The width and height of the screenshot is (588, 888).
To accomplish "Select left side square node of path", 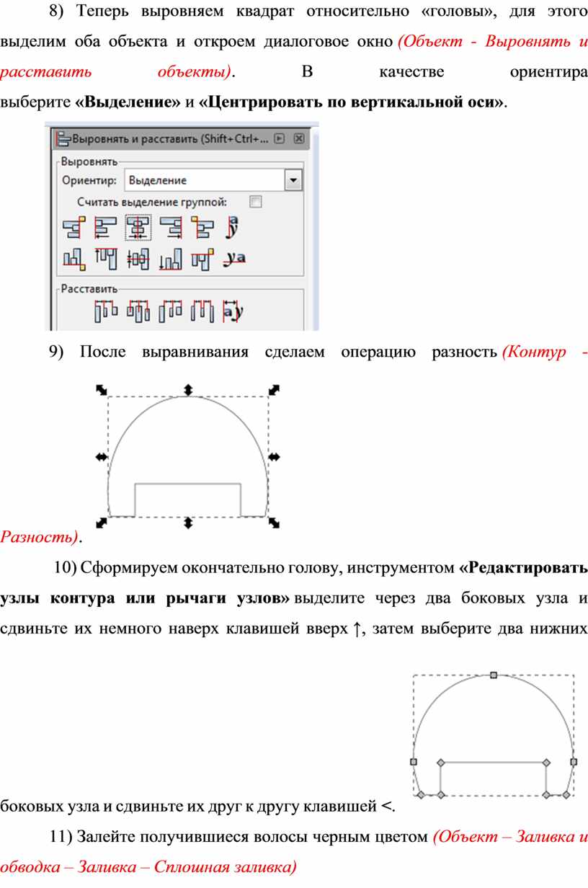I will [x=414, y=761].
